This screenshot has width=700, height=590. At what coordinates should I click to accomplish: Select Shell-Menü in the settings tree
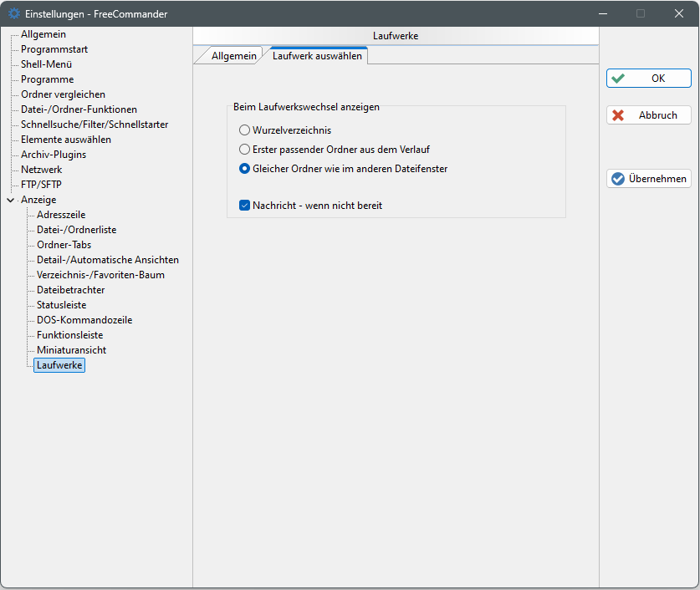pyautogui.click(x=46, y=64)
